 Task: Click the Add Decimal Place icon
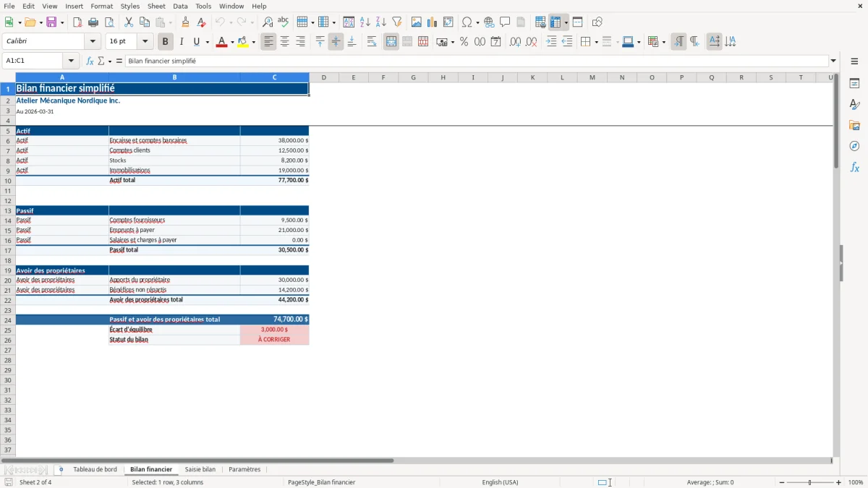[515, 42]
